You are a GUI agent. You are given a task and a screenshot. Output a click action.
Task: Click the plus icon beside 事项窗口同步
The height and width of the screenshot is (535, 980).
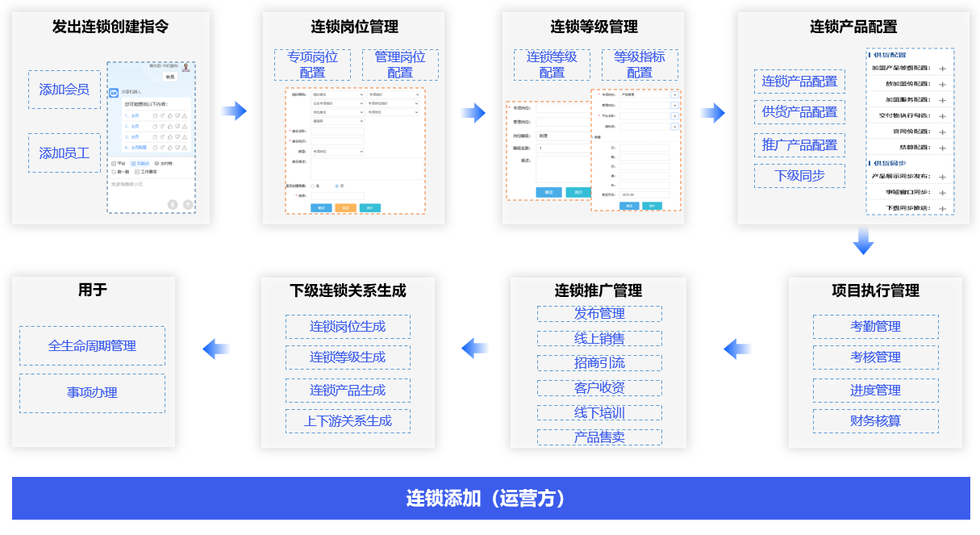point(942,192)
